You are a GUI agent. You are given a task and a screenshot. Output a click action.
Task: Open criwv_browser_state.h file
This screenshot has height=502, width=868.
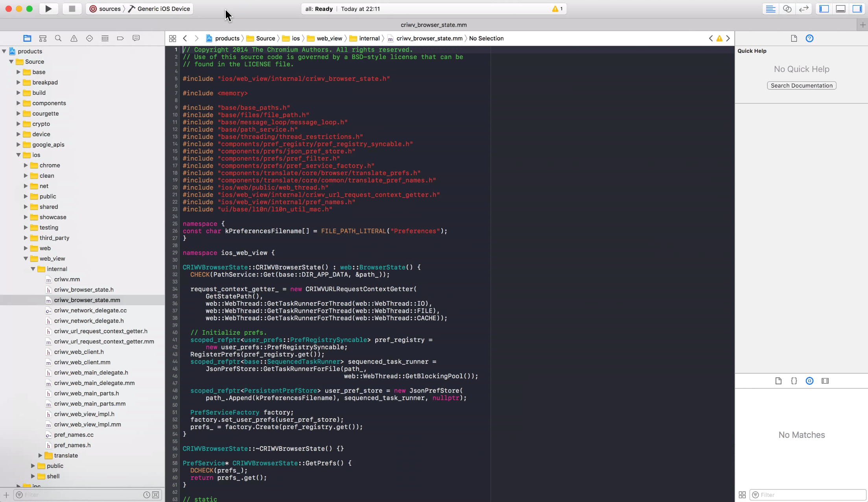click(x=84, y=290)
